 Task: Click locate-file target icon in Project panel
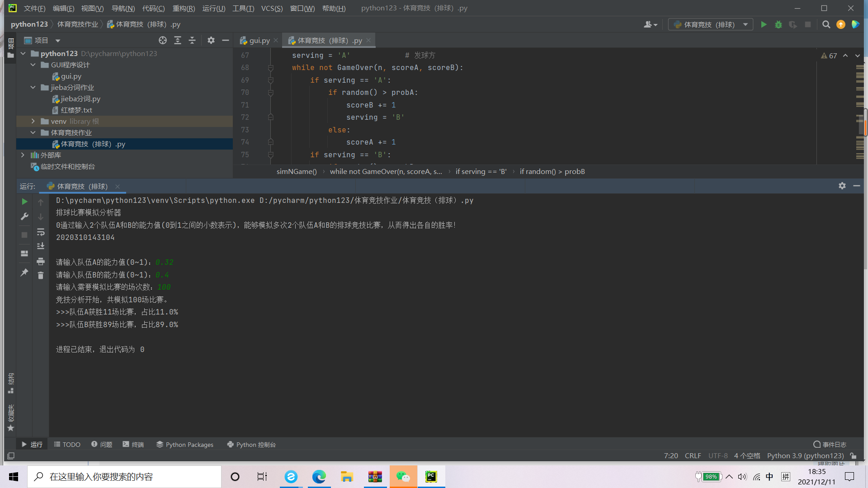163,40
